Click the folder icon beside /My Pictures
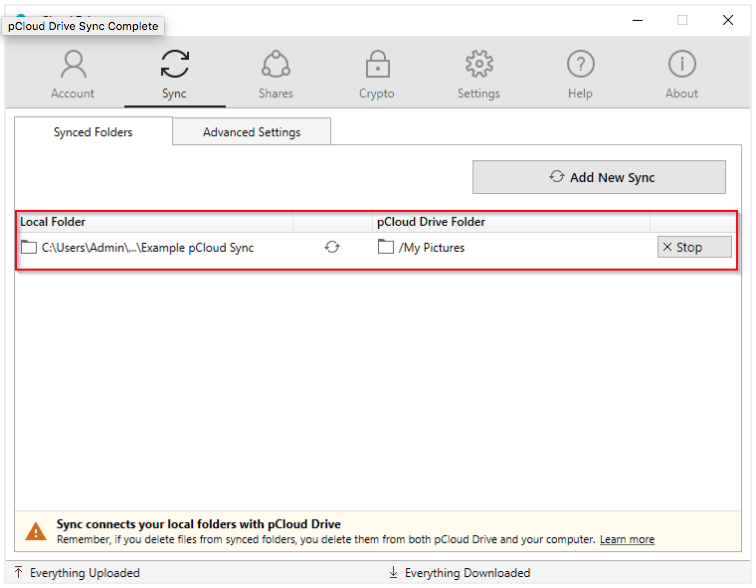Viewport: 756px width, 588px height. click(x=386, y=247)
